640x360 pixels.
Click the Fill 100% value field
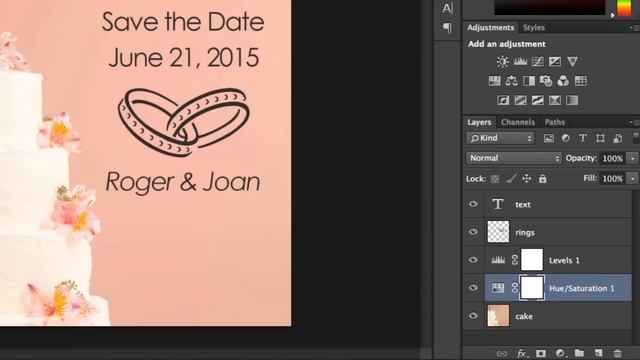(613, 179)
